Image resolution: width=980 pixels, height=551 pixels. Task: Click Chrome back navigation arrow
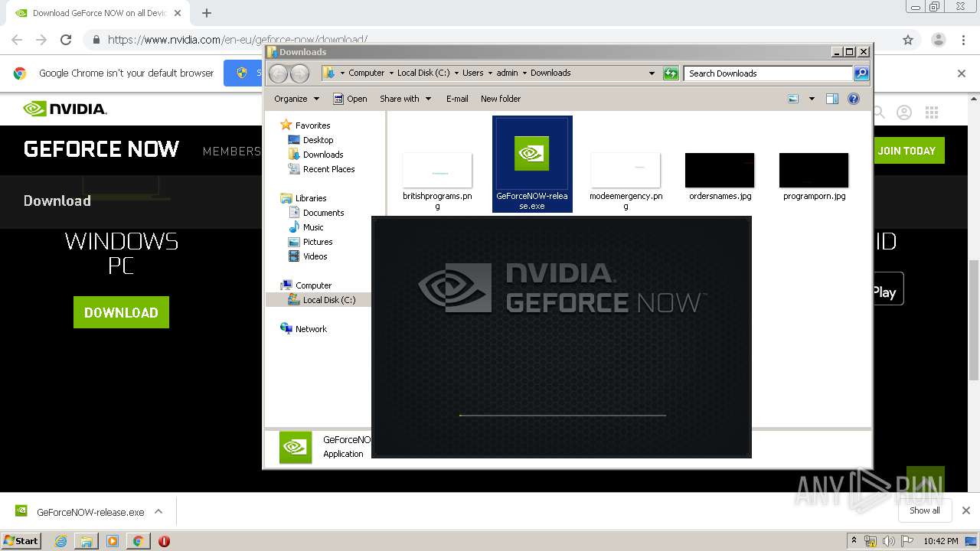(17, 40)
